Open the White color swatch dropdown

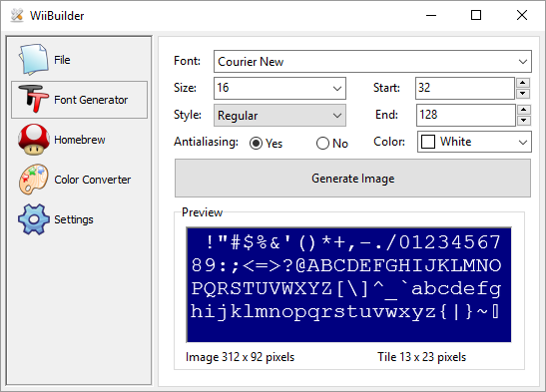(x=474, y=142)
